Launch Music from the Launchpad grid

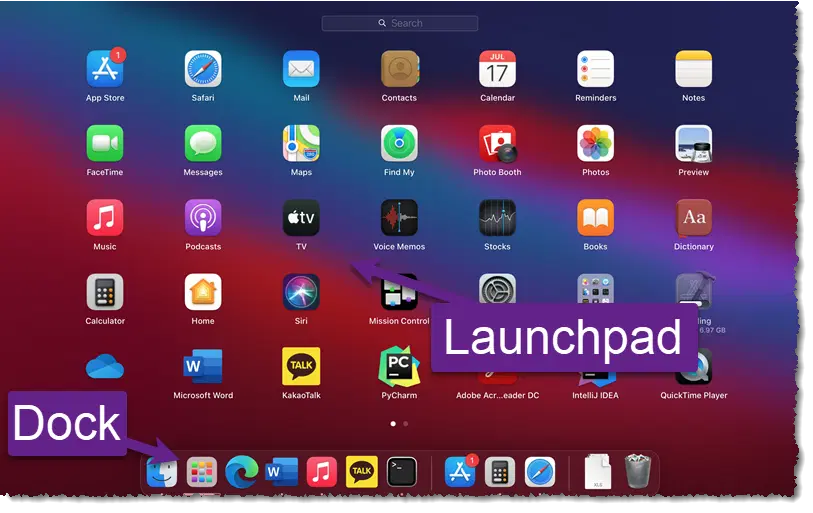tap(105, 218)
